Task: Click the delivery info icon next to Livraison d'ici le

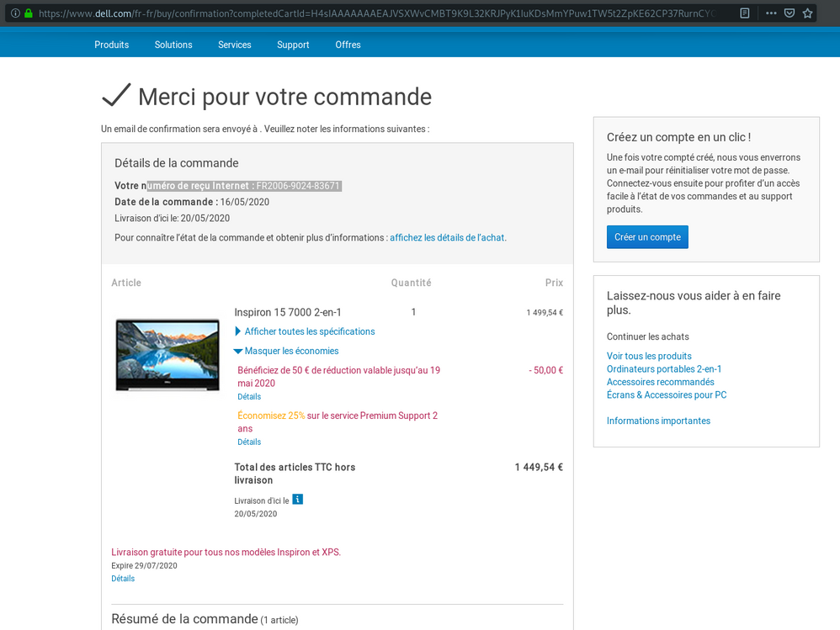Action: tap(297, 500)
